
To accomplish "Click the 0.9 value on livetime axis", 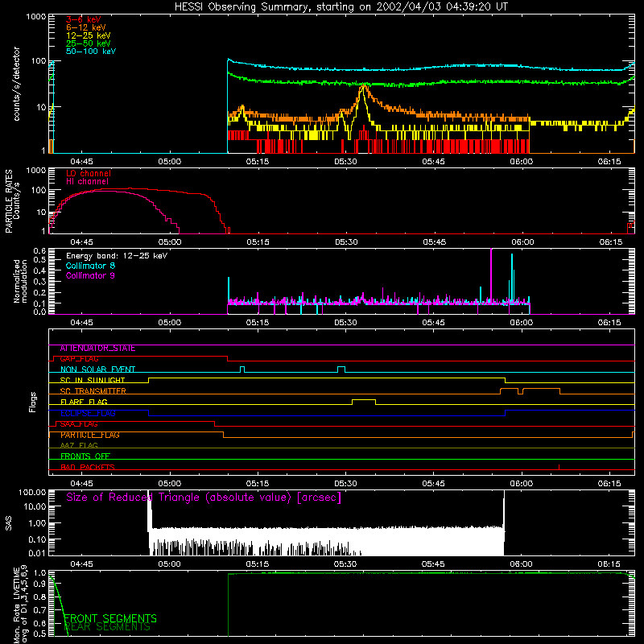I will (x=39, y=584).
